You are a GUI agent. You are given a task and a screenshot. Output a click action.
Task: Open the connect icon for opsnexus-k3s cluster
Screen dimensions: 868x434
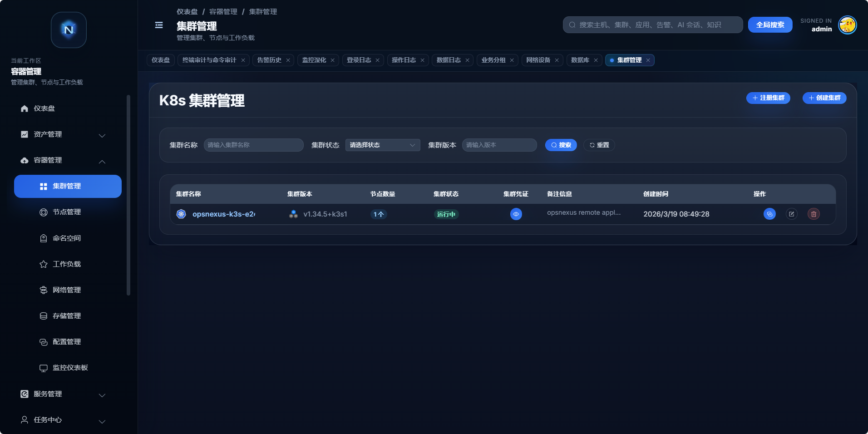coord(769,214)
